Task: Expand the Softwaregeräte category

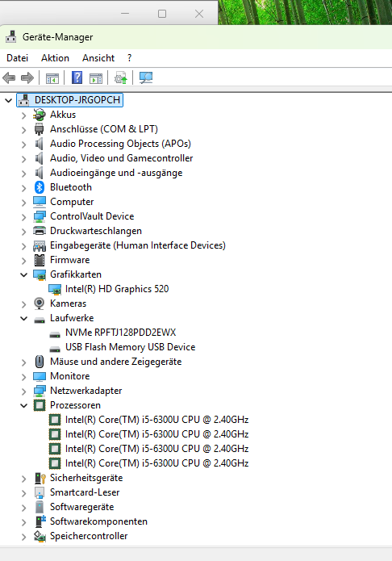Action: 23,508
